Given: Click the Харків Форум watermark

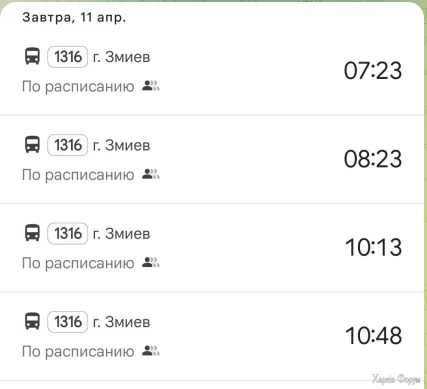Looking at the screenshot, I should [x=396, y=379].
